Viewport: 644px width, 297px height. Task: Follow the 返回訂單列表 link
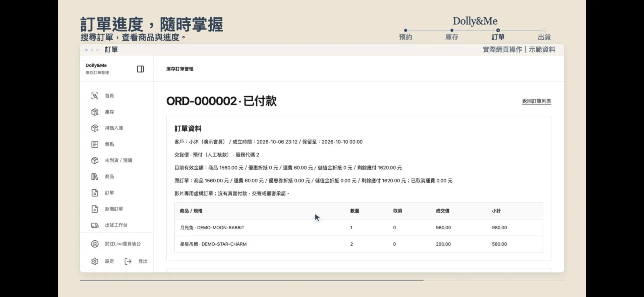pos(536,101)
